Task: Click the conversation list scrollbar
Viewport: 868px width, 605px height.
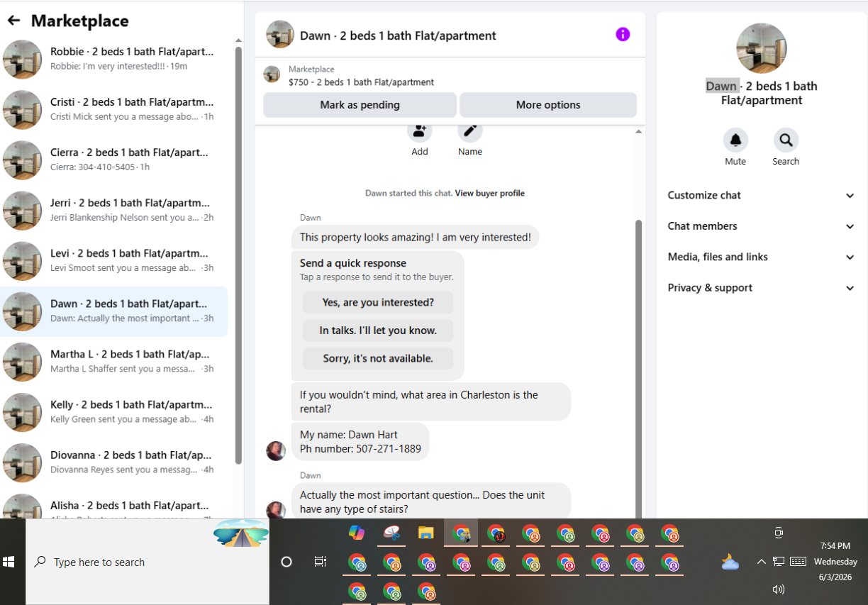Action: [x=239, y=255]
